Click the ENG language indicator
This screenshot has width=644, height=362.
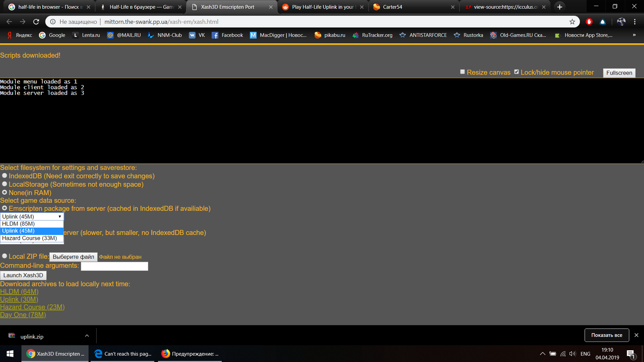(585, 354)
